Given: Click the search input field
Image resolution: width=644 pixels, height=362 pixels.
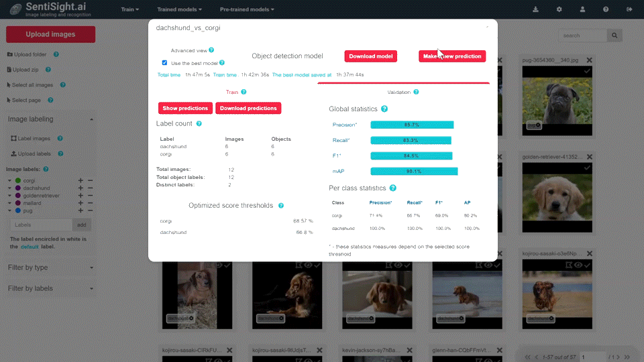Looking at the screenshot, I should pos(583,36).
